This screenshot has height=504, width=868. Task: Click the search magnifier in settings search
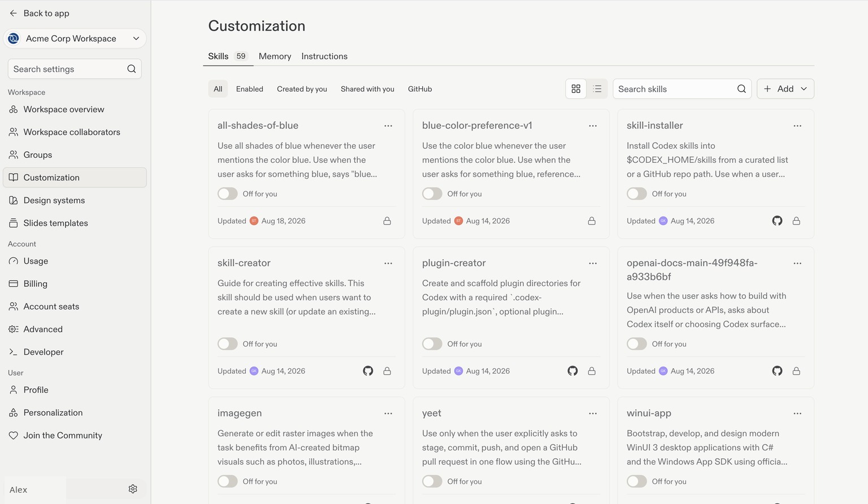[131, 69]
